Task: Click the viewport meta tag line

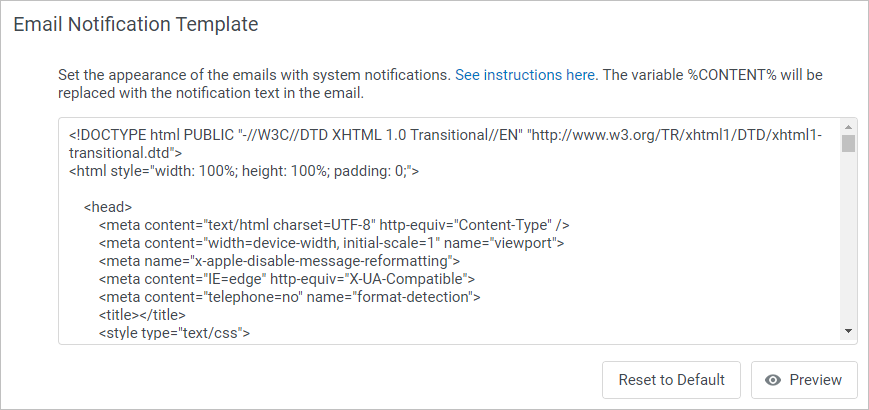Action: (x=331, y=243)
